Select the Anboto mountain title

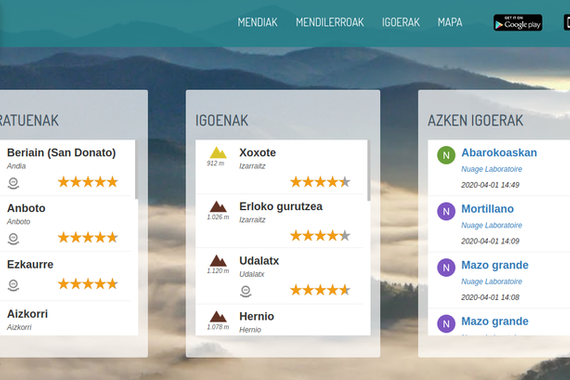coord(26,208)
